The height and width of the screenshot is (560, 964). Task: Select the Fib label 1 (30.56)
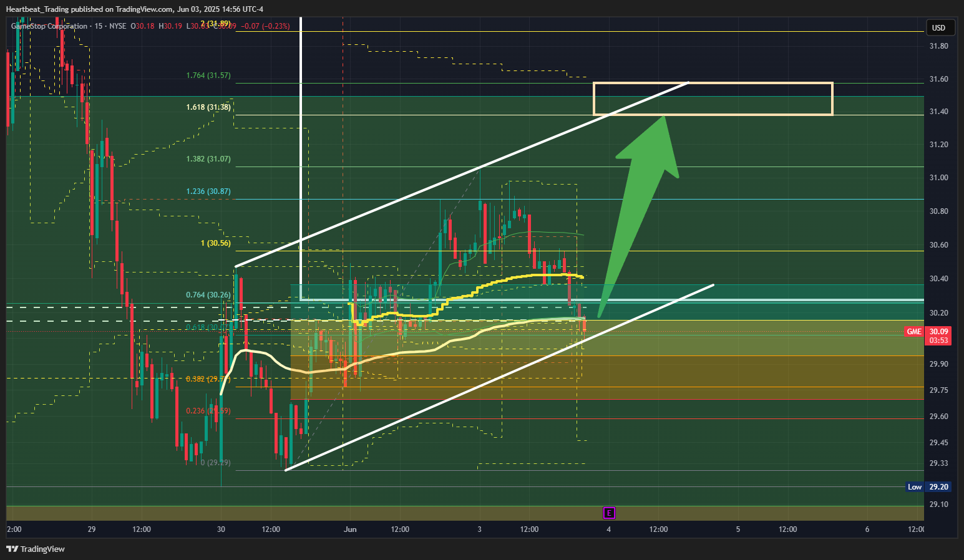pos(215,243)
